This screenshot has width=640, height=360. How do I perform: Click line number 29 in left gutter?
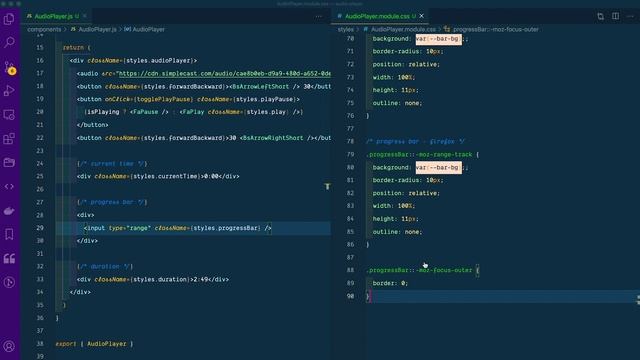(40, 228)
